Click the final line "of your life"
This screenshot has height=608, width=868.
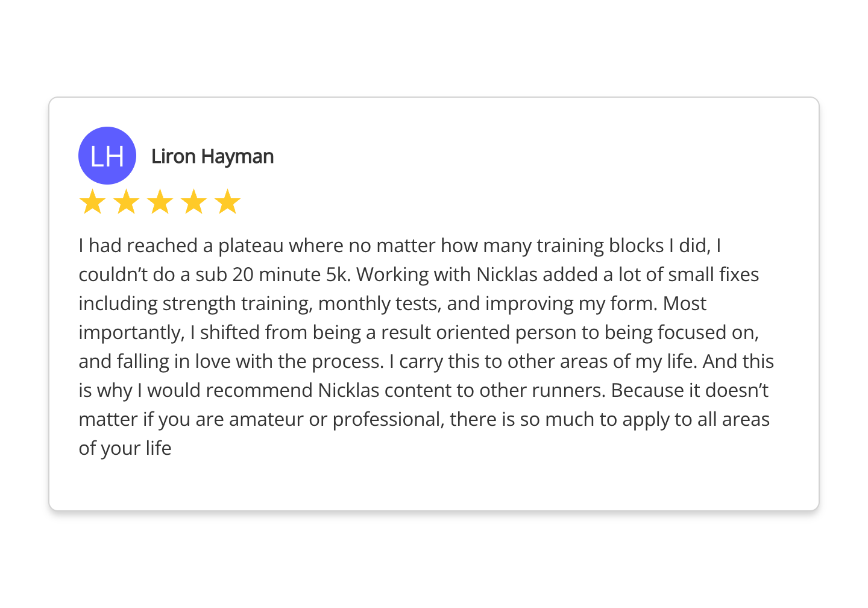(x=125, y=448)
